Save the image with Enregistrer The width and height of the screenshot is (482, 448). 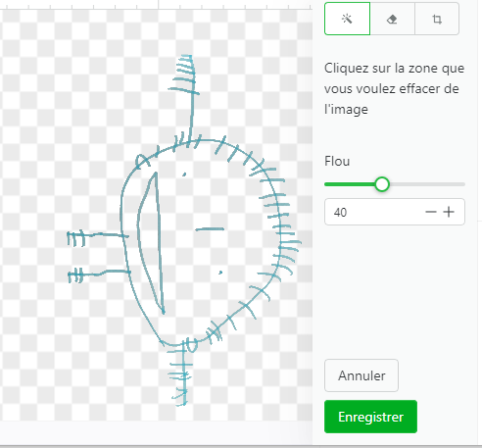(371, 416)
